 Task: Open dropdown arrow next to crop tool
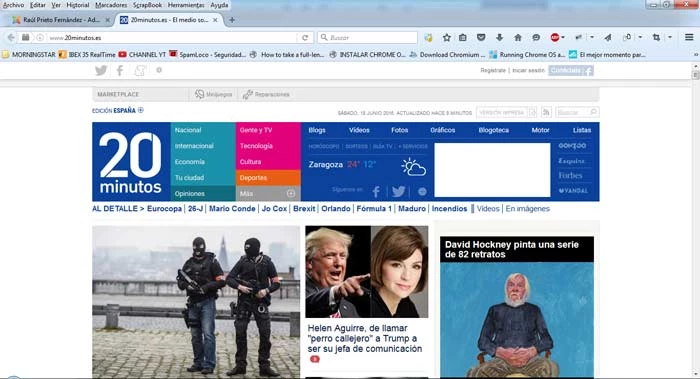coord(670,37)
